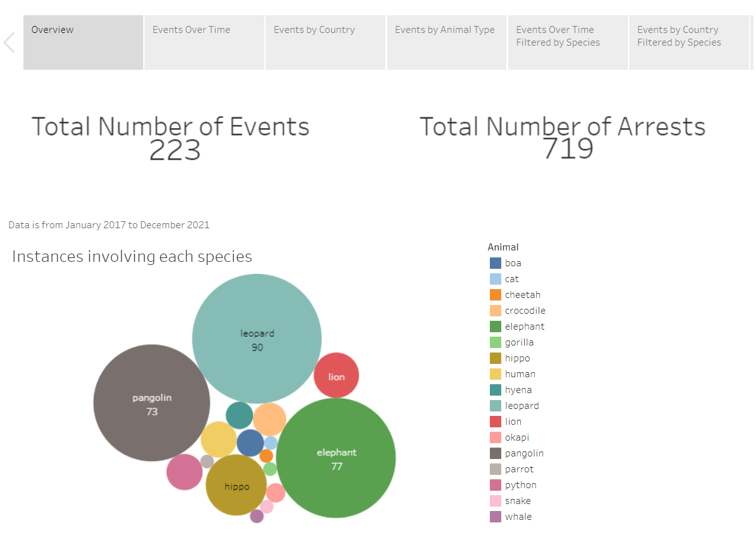Viewport: 756px width, 537px height.
Task: Highlight hyena using its legend swatch
Action: (496, 390)
